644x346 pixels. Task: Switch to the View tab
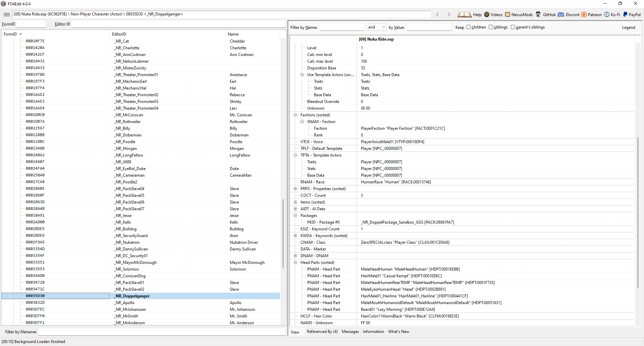tap(295, 332)
